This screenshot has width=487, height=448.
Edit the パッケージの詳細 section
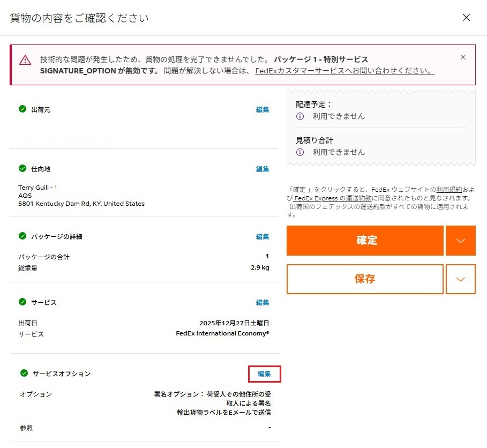[x=263, y=237]
